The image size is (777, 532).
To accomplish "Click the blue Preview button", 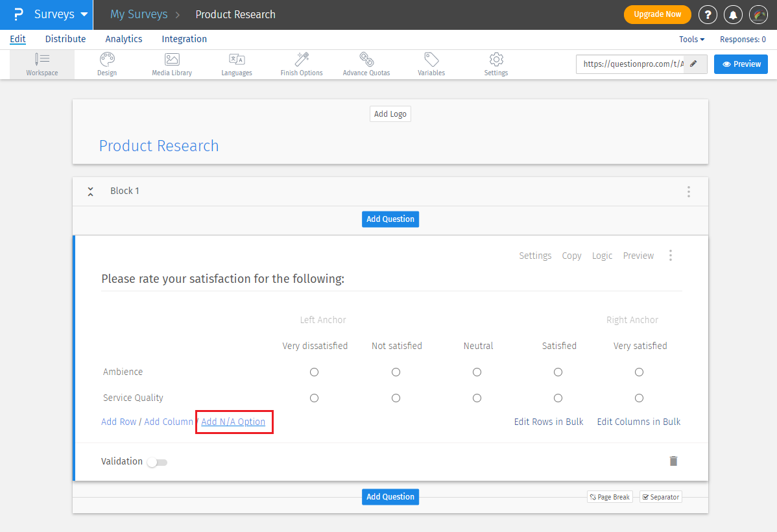I will (x=741, y=64).
